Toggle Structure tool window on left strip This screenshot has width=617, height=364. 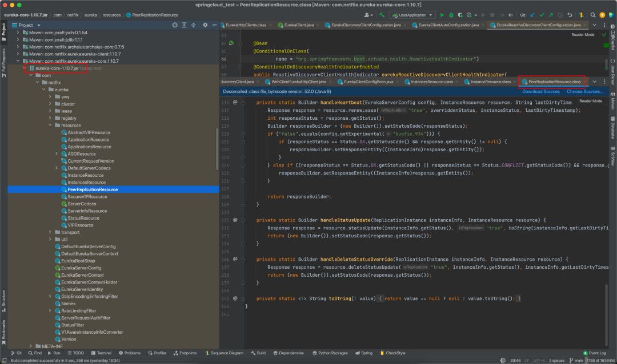tap(3, 301)
